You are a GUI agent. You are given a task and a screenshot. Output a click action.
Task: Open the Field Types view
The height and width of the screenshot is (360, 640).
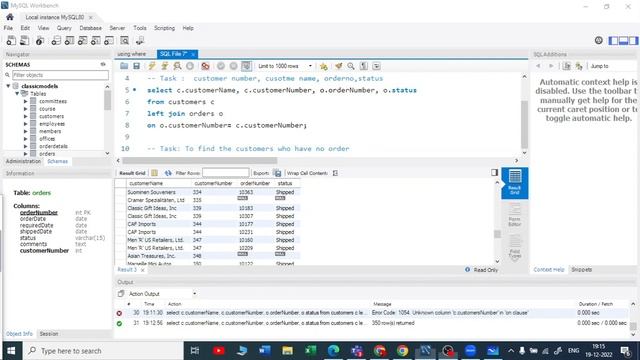514,247
